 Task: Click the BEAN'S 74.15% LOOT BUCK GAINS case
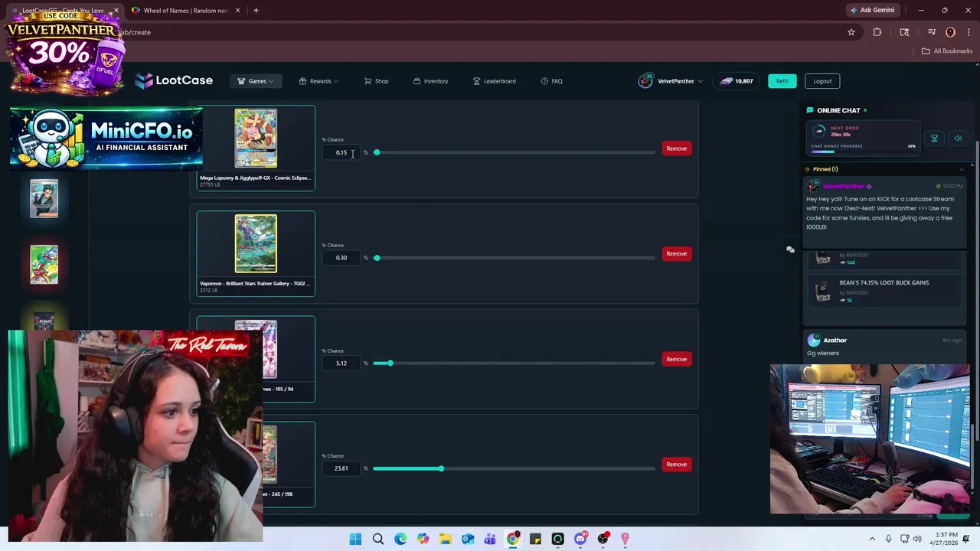click(x=884, y=291)
